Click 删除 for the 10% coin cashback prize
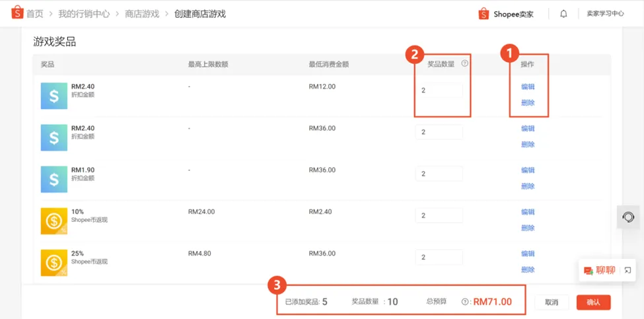644x319 pixels. click(528, 228)
